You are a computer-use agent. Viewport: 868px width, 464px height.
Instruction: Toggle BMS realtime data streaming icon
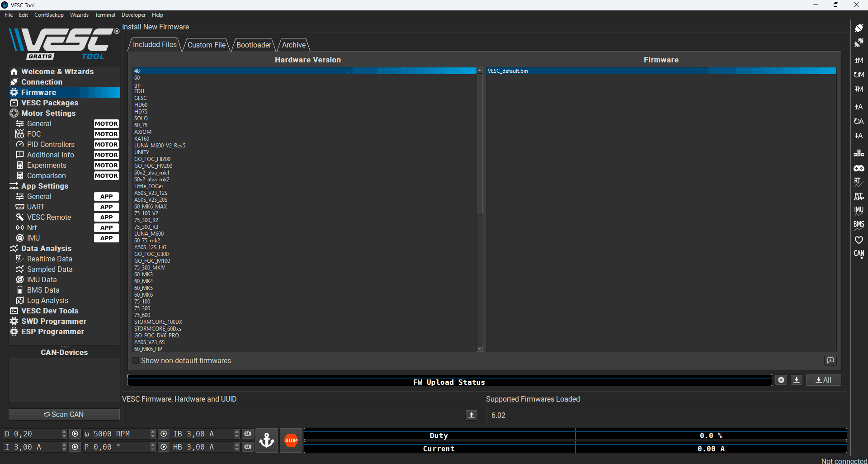point(859,225)
